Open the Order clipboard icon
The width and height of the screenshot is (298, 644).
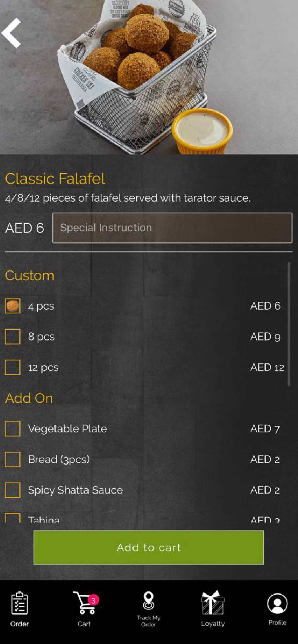[x=19, y=603]
